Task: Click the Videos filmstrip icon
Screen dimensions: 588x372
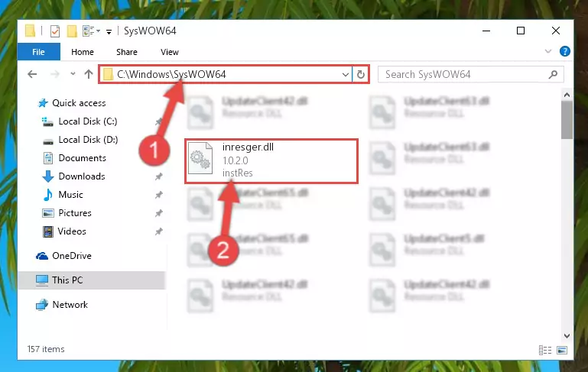Action: tap(48, 231)
